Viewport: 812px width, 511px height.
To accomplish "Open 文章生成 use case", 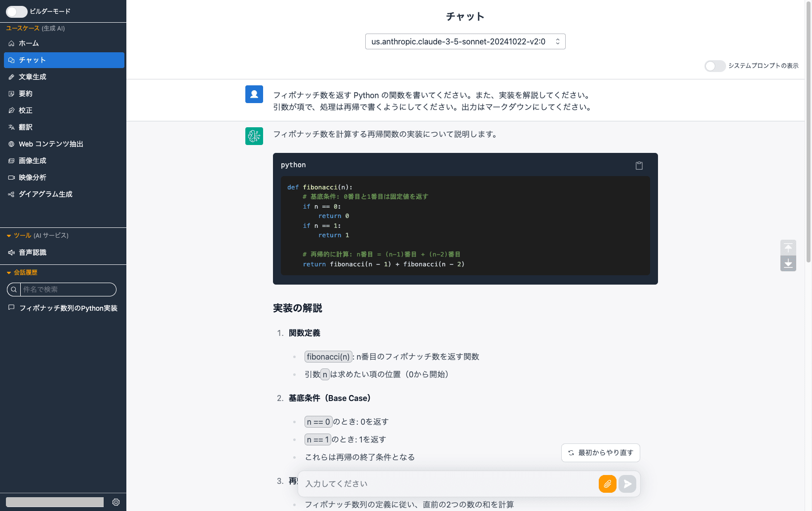I will coord(64,77).
